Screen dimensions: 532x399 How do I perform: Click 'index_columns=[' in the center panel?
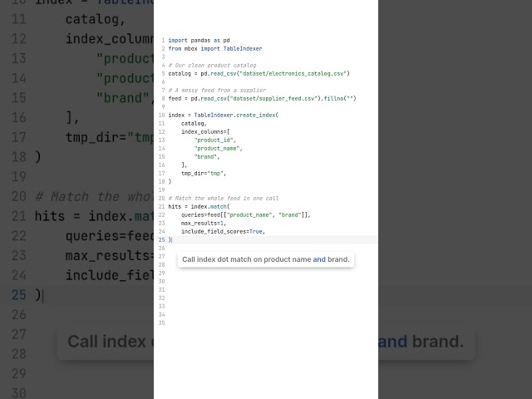[x=205, y=131]
